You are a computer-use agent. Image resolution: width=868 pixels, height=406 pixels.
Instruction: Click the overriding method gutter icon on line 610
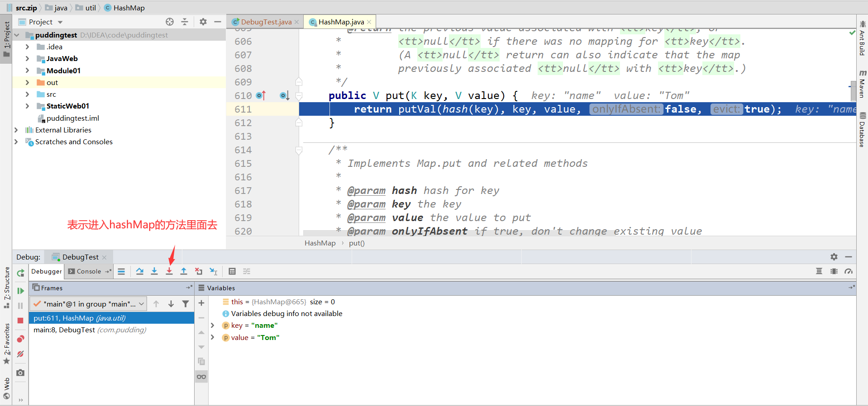point(261,95)
